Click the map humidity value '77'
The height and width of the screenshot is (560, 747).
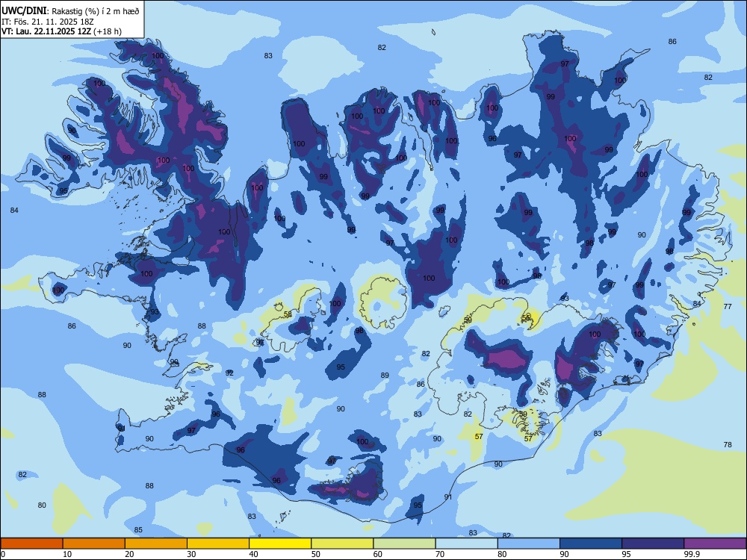point(728,306)
